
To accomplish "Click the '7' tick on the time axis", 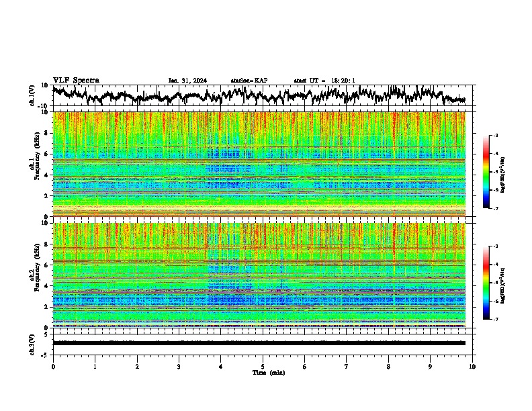I will coord(347,367).
